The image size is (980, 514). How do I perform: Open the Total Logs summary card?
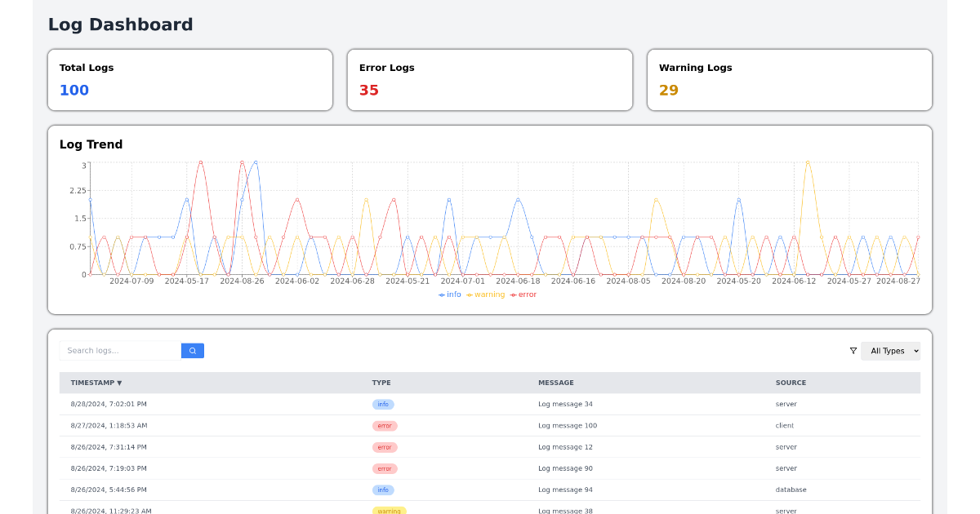click(x=190, y=80)
